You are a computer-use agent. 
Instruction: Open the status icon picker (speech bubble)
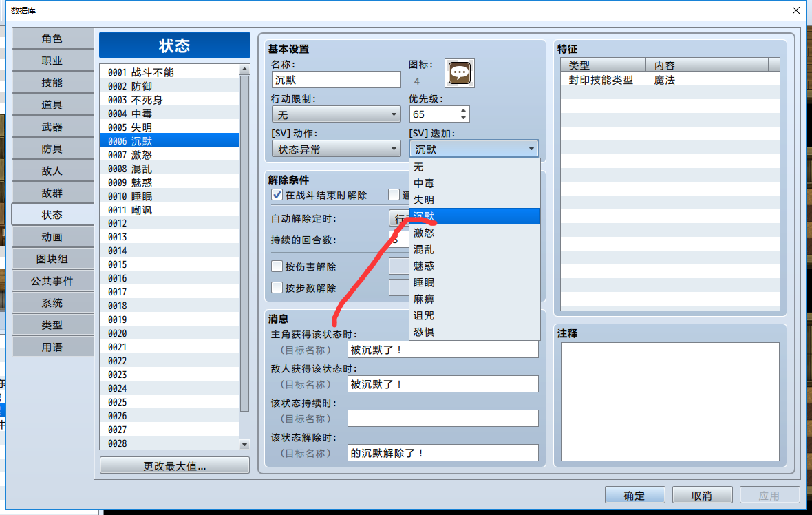(x=460, y=73)
